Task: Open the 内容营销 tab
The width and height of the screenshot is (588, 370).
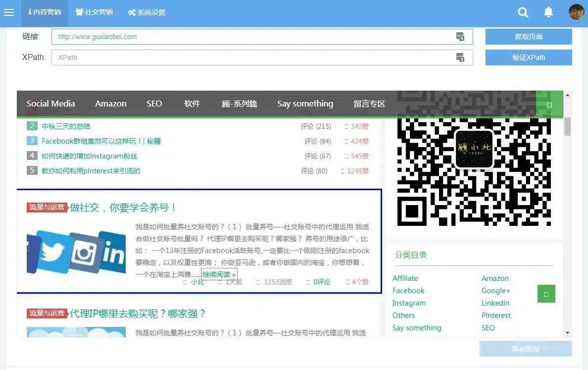Action: (x=45, y=12)
